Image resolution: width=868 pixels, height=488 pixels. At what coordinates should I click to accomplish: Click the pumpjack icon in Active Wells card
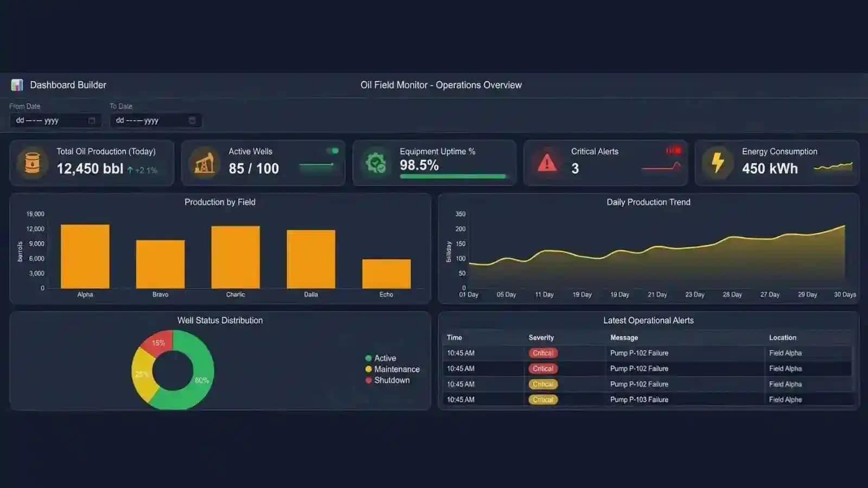coord(205,163)
